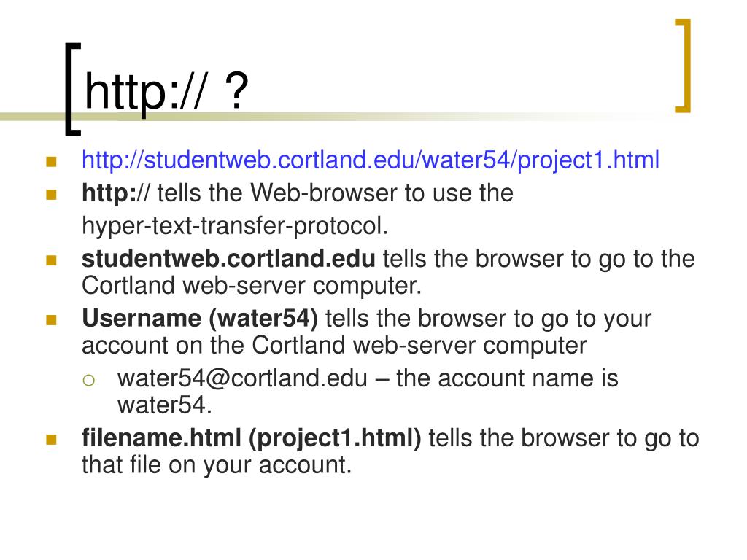This screenshot has height=560, width=747.
Task: Click the "water54@cortland.edu" email text
Action: click(242, 378)
